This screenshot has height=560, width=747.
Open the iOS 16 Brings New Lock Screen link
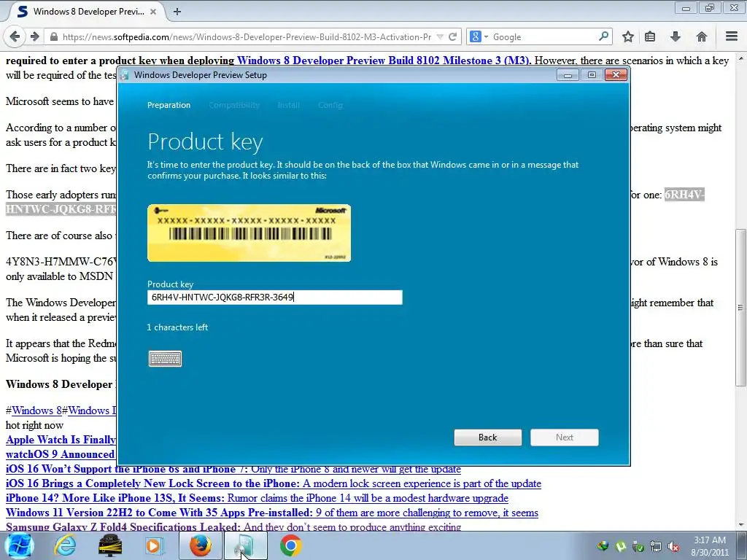274,483
